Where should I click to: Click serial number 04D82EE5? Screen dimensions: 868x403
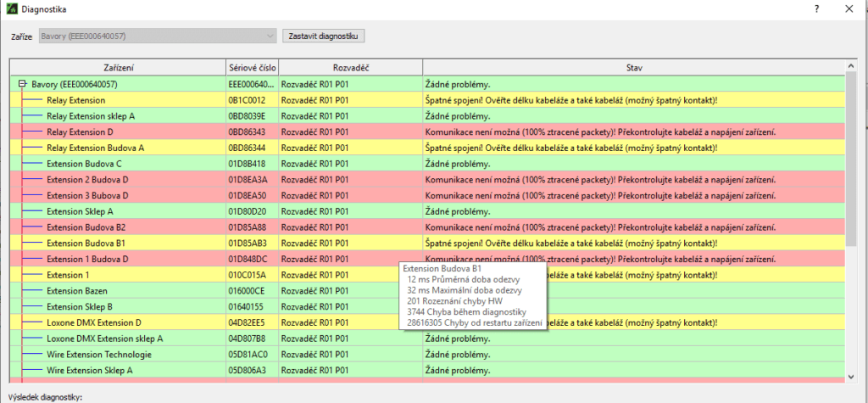[248, 322]
